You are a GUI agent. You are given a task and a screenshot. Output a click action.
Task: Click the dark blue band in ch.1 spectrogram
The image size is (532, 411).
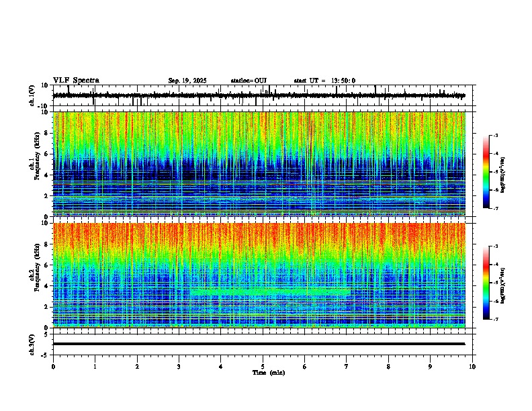point(259,171)
